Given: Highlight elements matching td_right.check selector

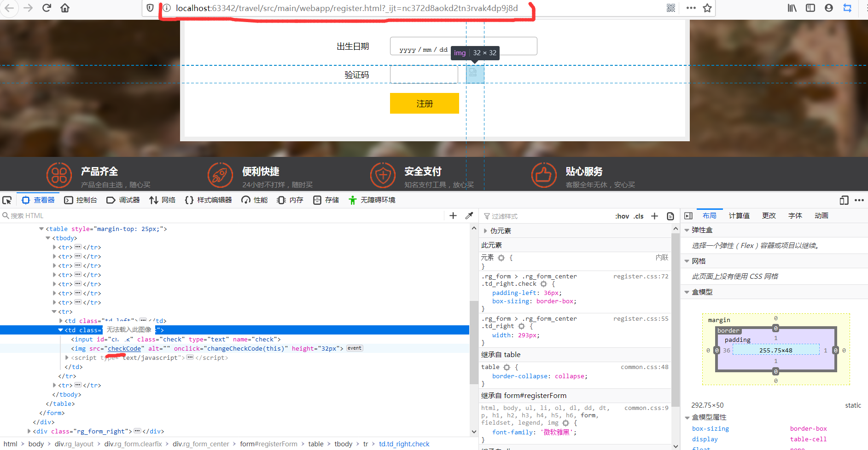Looking at the screenshot, I should [x=543, y=284].
